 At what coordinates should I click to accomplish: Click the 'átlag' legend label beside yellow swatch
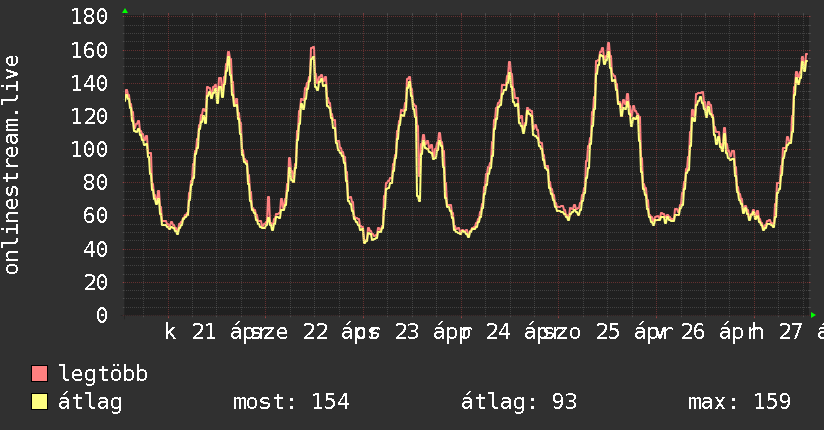pyautogui.click(x=90, y=402)
